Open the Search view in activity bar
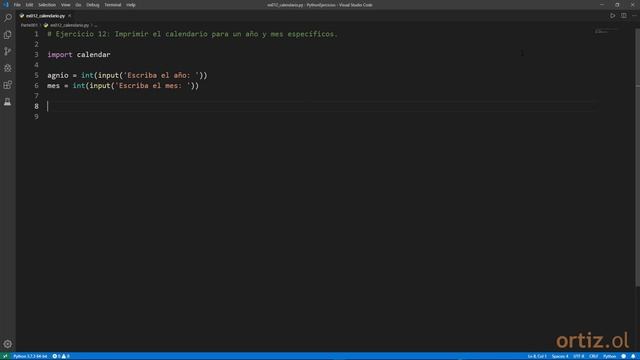This screenshot has width=640, height=360. [8, 18]
